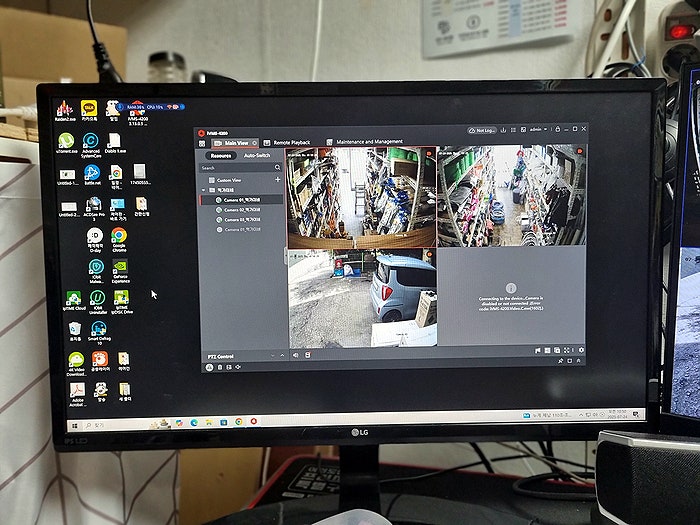Image resolution: width=700 pixels, height=525 pixels.
Task: Click the window restore icon at bottom right
Action: 570,361
